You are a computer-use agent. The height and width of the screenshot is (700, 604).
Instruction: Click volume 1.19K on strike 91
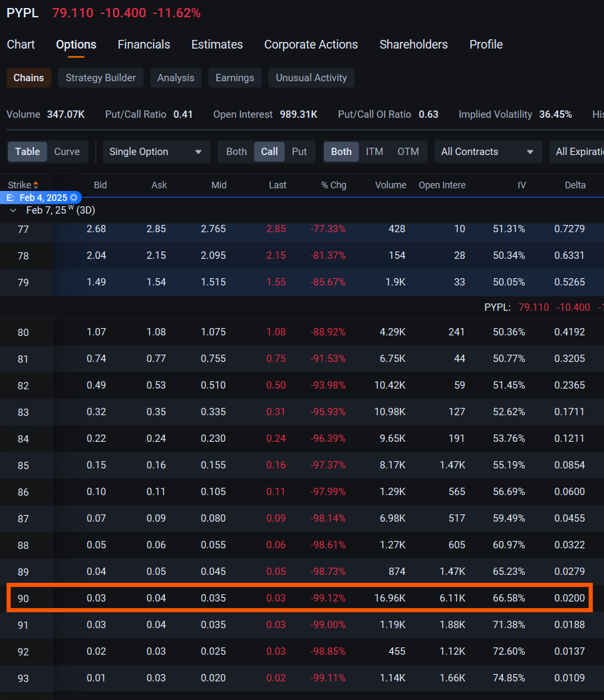[x=392, y=625]
